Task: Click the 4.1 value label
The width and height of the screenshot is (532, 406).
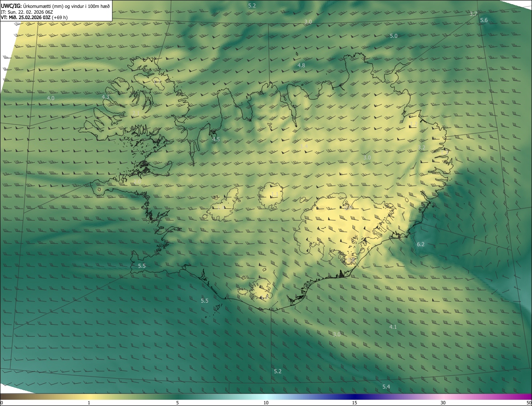Action: [x=393, y=327]
